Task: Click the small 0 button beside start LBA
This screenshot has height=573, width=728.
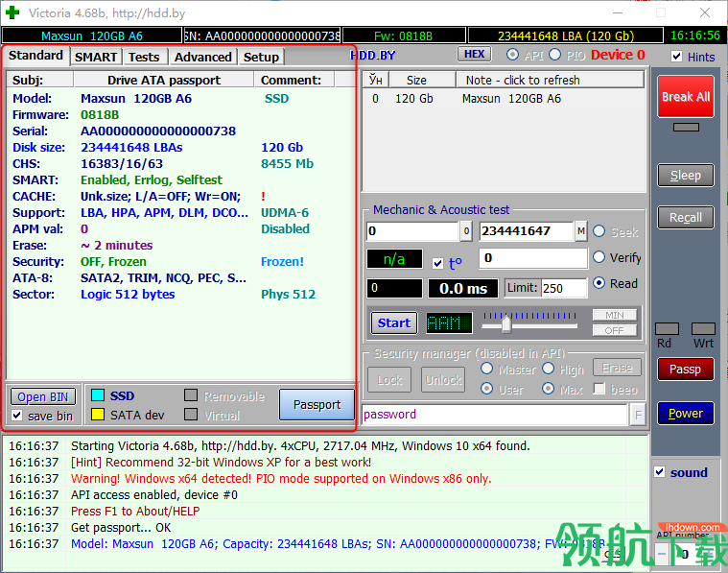Action: point(466,231)
